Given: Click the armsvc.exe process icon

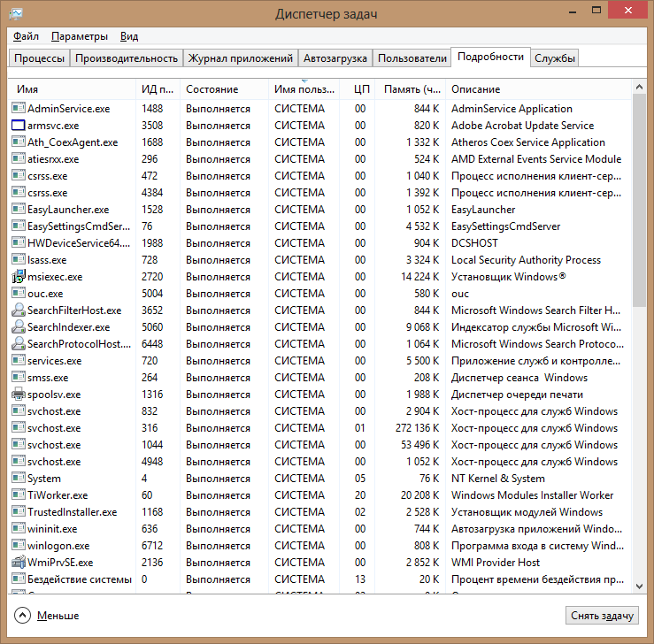Looking at the screenshot, I should (x=19, y=125).
